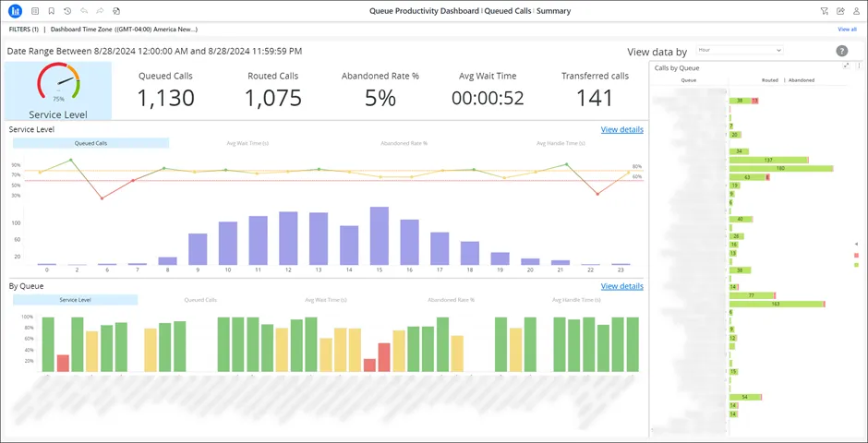Screen dimensions: 868x443
Task: Click the green legend swatch
Action: pyautogui.click(x=856, y=266)
